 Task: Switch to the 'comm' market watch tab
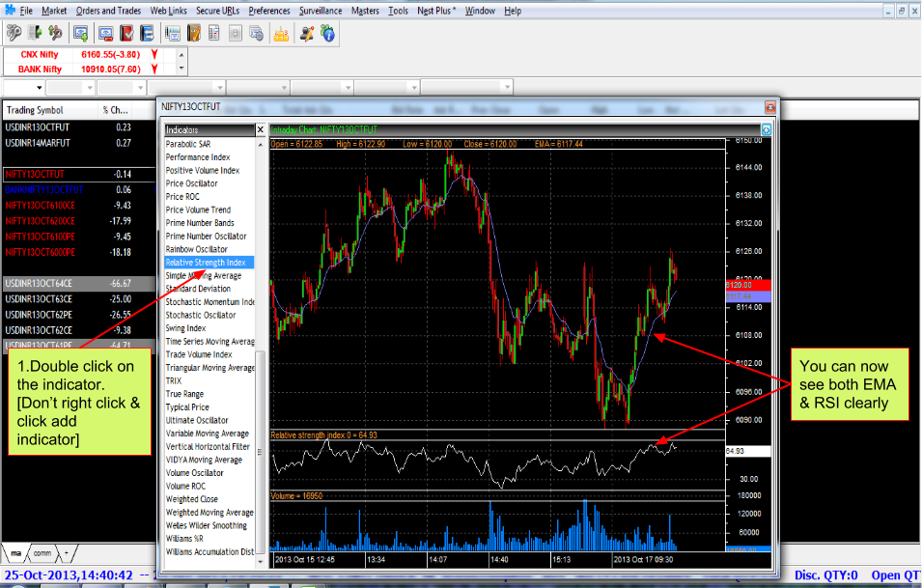42,552
